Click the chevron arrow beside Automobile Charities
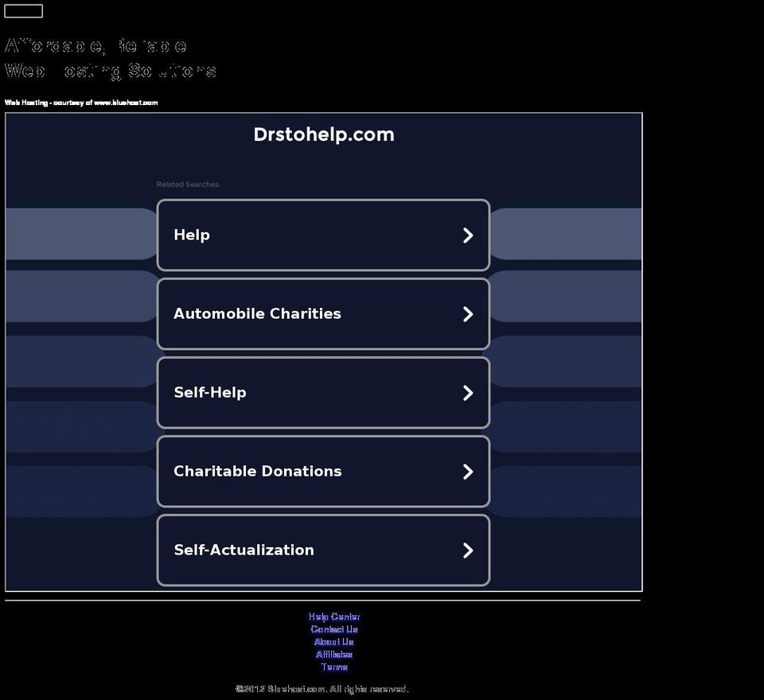 tap(468, 314)
